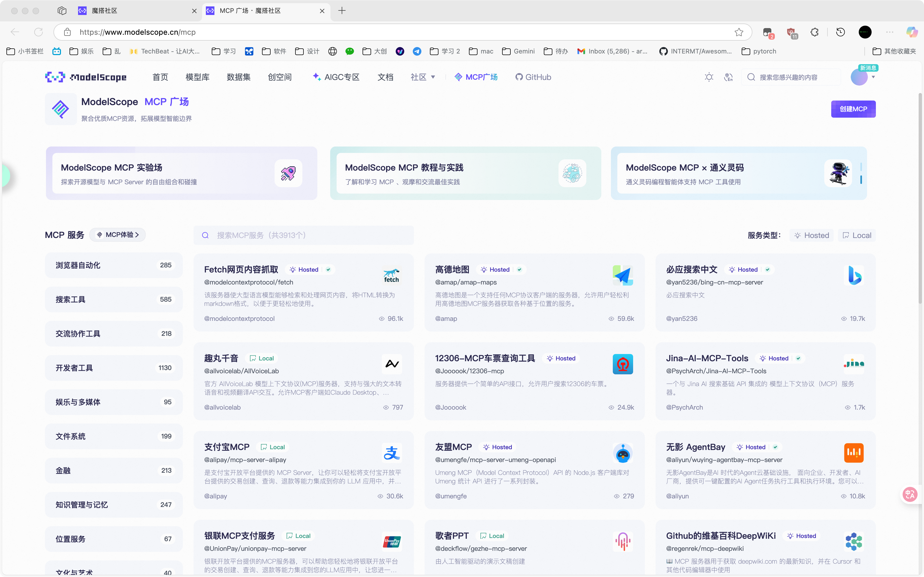Expand the 社区 dropdown menu
The width and height of the screenshot is (924, 577).
pos(423,77)
